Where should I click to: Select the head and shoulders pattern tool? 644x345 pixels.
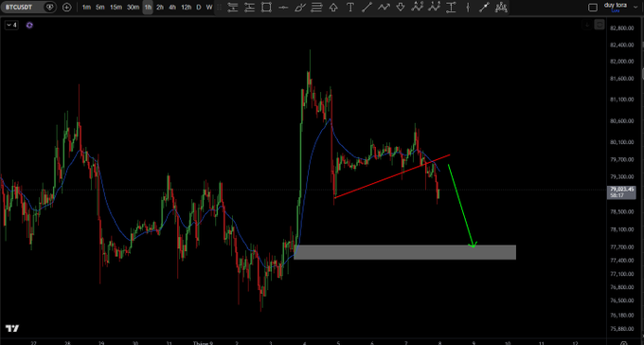(501, 7)
